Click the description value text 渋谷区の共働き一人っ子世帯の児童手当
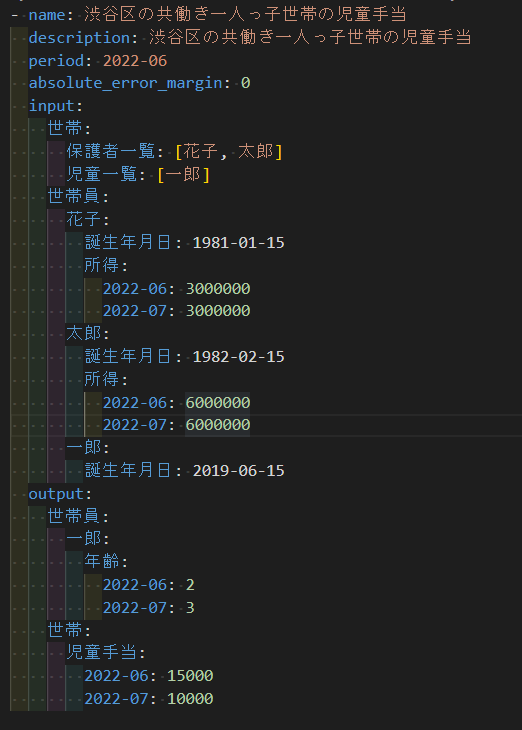The image size is (522, 730). pyautogui.click(x=310, y=38)
